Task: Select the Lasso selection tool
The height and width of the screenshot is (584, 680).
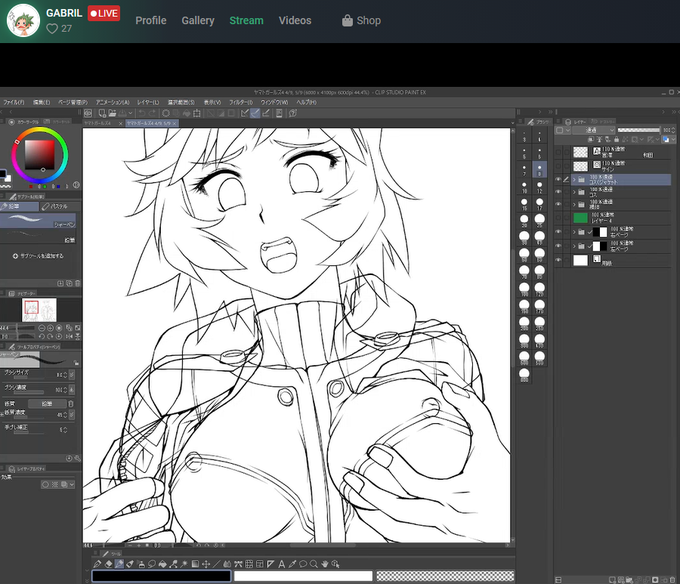Action: click(x=152, y=564)
